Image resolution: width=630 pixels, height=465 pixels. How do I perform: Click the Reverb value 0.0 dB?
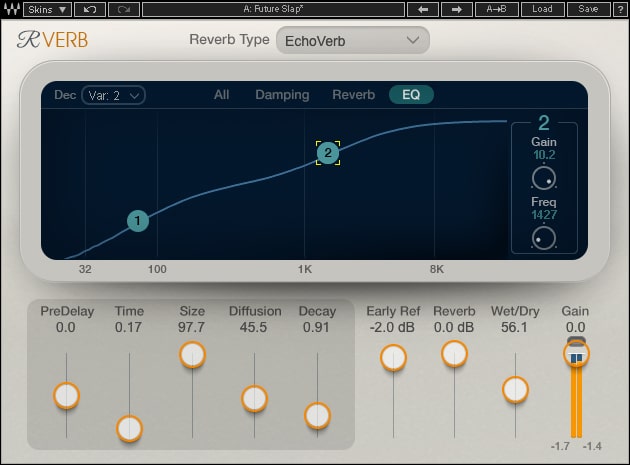click(454, 328)
